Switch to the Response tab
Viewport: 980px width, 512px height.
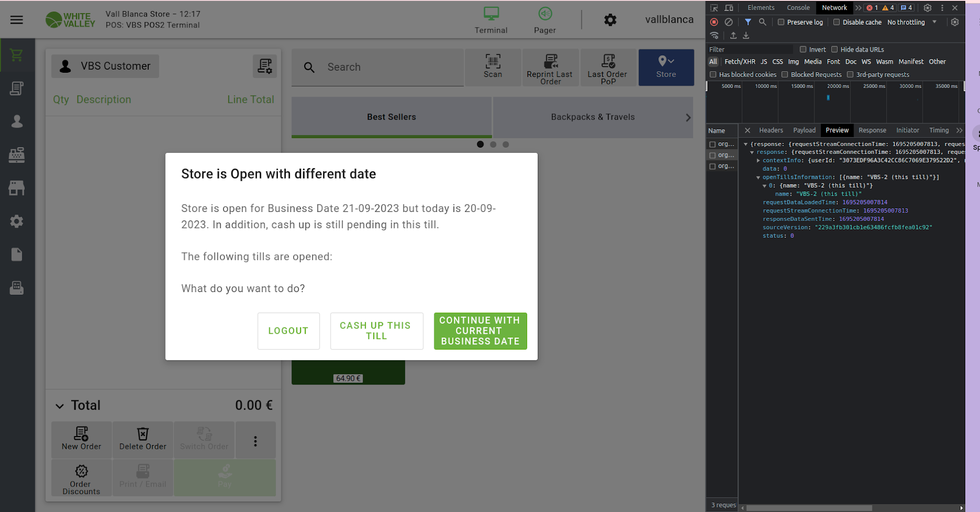872,130
